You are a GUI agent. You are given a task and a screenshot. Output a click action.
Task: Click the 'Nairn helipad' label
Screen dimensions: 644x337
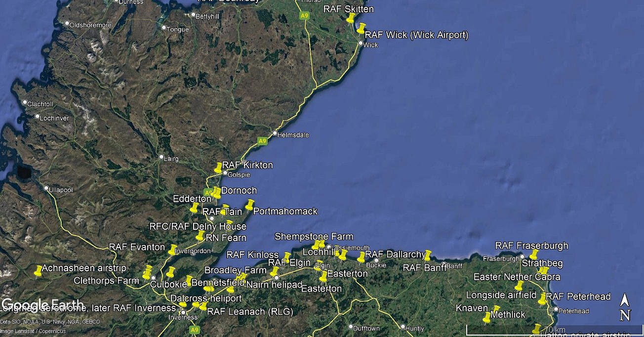(x=274, y=285)
